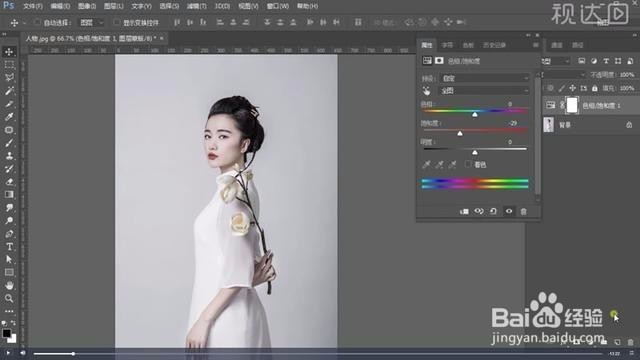
Task: Toggle Show Transform Controls checkbox
Action: [117, 22]
